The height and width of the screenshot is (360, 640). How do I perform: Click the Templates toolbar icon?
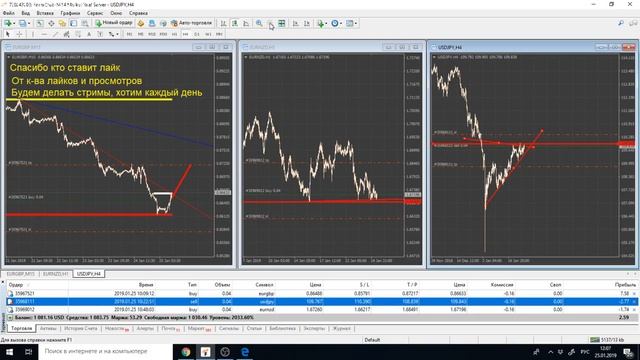pyautogui.click(x=349, y=23)
